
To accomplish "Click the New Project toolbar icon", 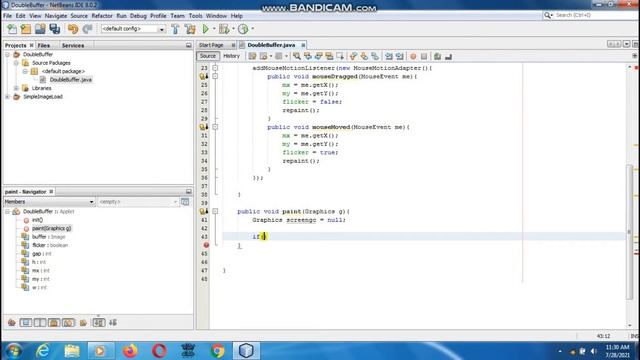I will 26,29.
